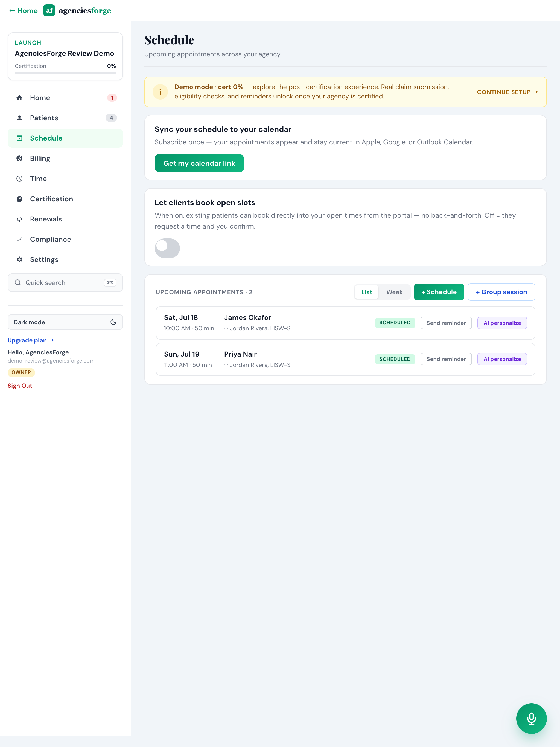Click the calendar icon beside Schedule
560x747 pixels.
20,138
